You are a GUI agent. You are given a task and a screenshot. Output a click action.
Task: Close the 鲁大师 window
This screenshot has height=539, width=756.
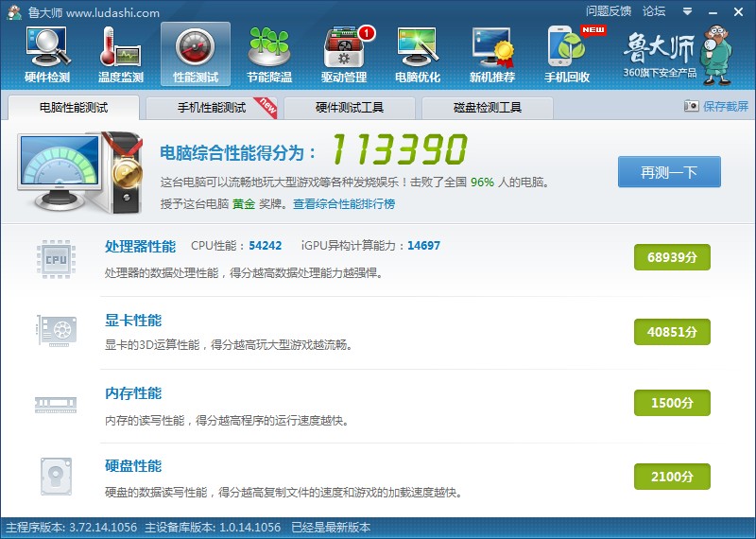pos(738,12)
